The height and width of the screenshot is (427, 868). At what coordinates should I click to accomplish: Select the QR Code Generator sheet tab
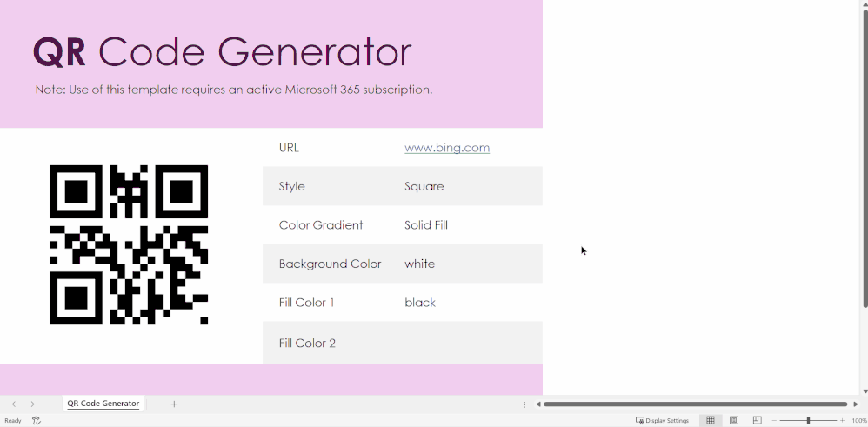(103, 404)
